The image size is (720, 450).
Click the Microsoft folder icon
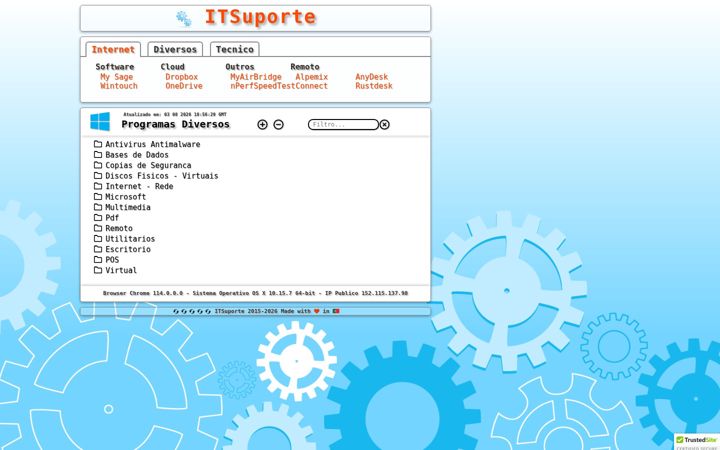click(98, 197)
